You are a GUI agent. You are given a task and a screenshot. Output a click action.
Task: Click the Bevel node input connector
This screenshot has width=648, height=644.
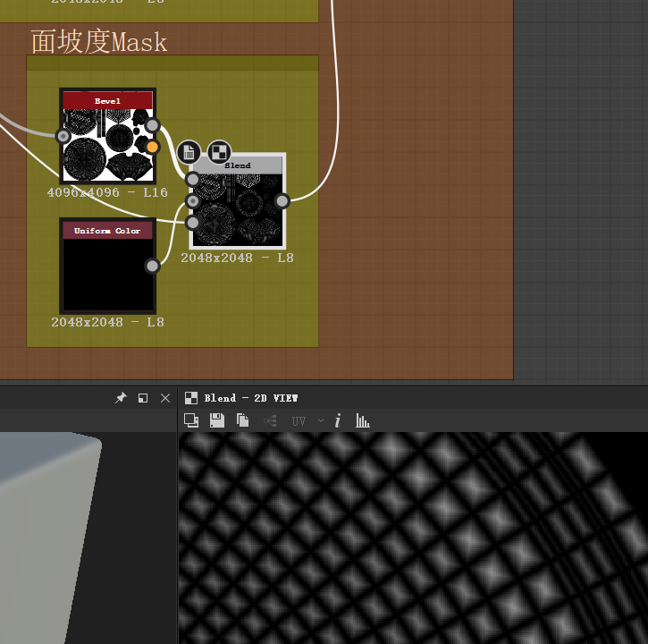point(63,136)
